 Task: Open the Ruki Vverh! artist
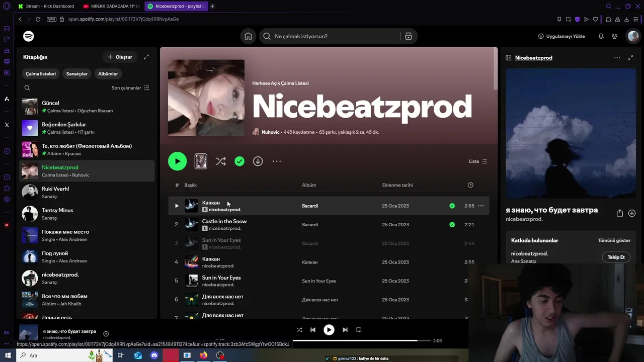(x=87, y=193)
